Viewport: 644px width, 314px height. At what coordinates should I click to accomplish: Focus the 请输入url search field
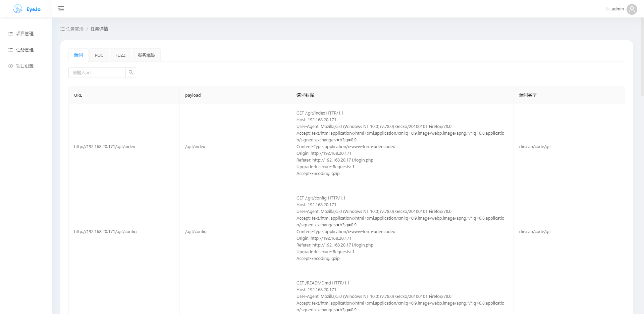pyautogui.click(x=97, y=73)
